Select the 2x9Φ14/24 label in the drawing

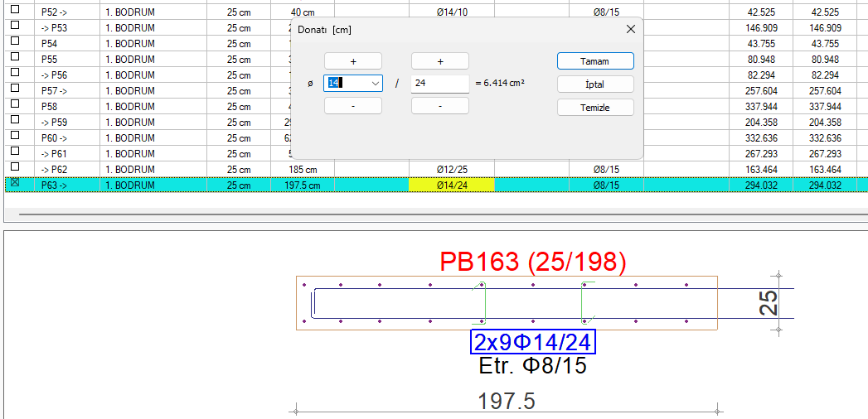(x=533, y=342)
